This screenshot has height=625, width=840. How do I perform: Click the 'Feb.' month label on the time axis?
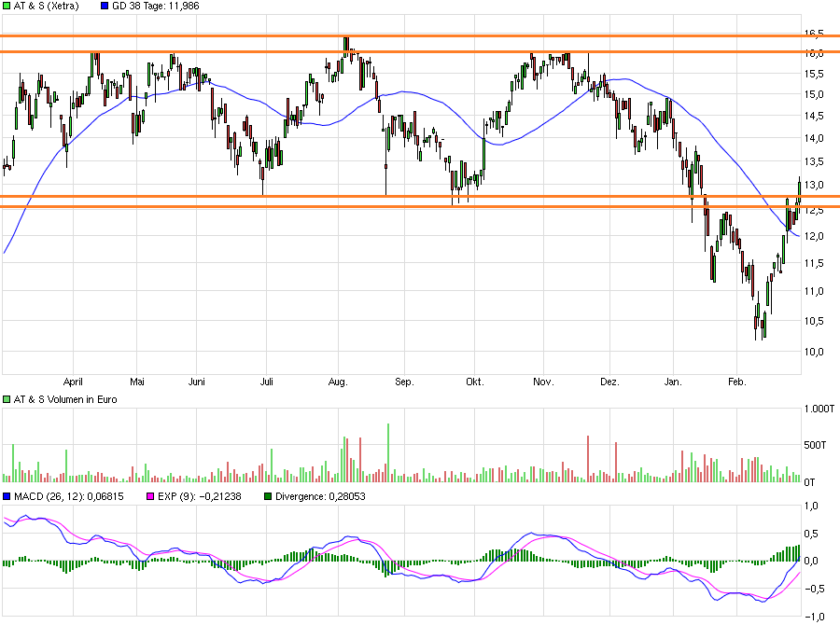point(736,382)
